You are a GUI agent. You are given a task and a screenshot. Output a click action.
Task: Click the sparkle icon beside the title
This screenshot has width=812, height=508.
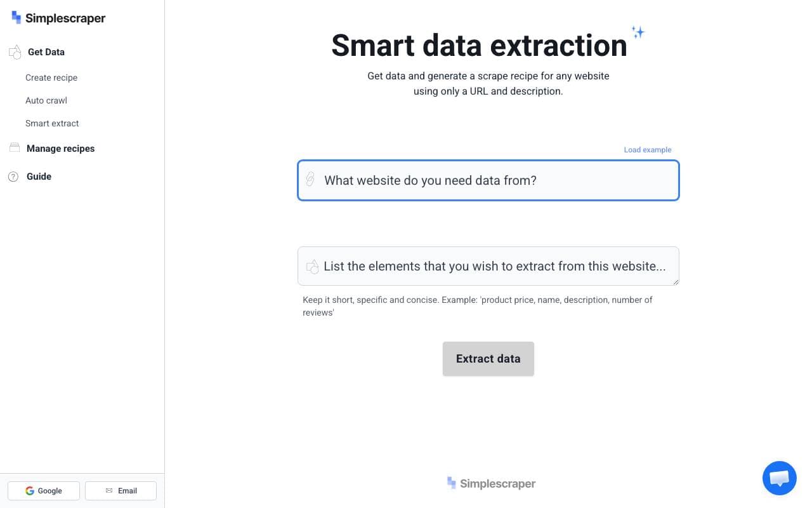coord(638,32)
